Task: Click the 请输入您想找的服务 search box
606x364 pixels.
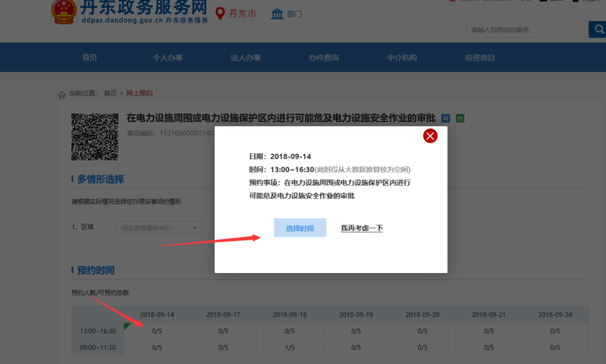Action: pyautogui.click(x=522, y=29)
